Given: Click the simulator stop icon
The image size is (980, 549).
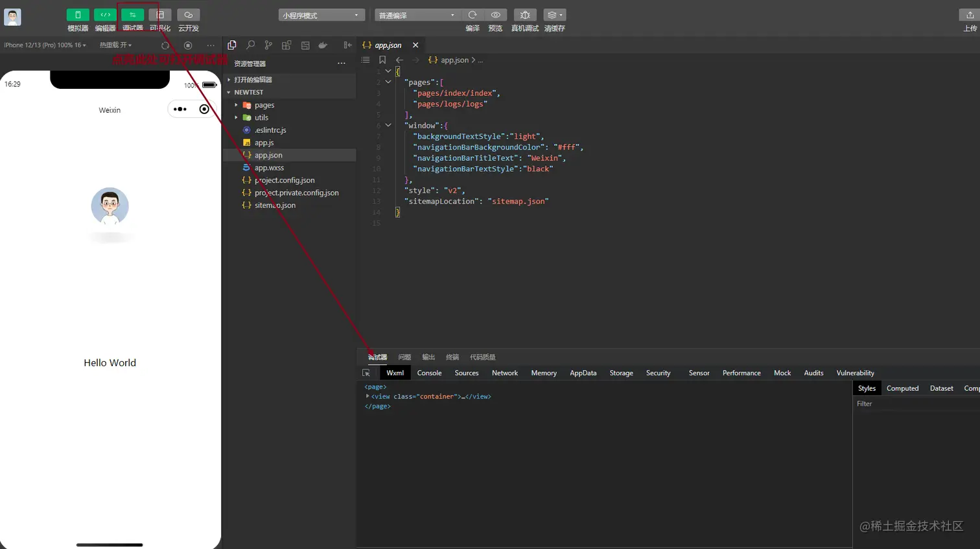Looking at the screenshot, I should (188, 45).
